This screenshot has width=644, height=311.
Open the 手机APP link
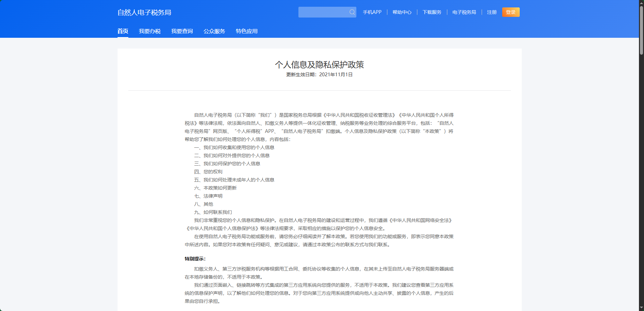(372, 12)
